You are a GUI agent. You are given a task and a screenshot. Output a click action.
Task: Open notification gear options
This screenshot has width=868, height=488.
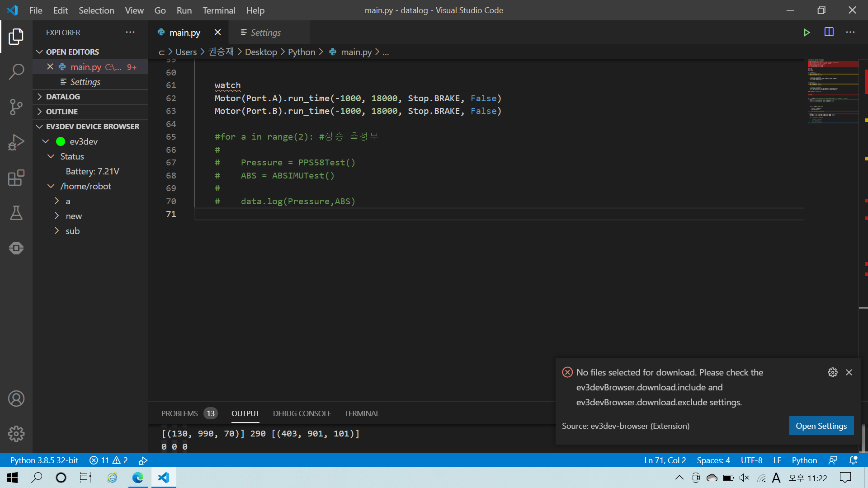833,372
